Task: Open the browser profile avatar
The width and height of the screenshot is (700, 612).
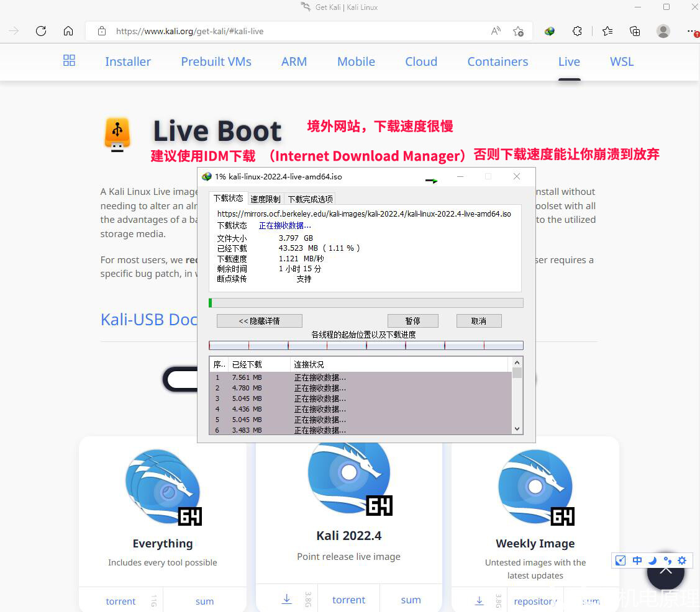Action: (663, 31)
